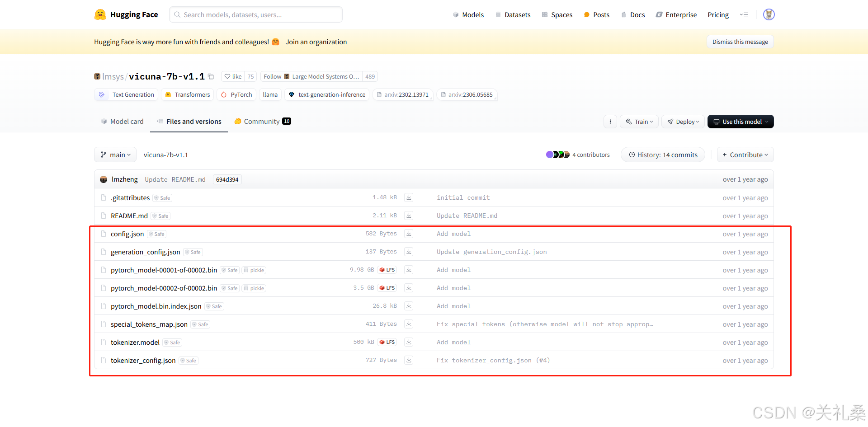Download tokenizer.model file
This screenshot has height=427, width=868.
pos(409,342)
